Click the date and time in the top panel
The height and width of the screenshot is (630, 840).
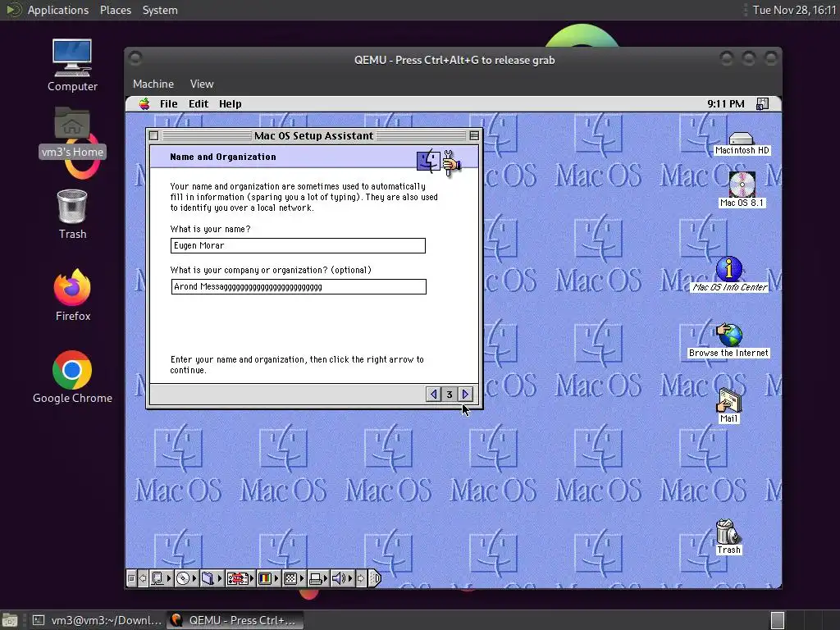[x=794, y=10]
